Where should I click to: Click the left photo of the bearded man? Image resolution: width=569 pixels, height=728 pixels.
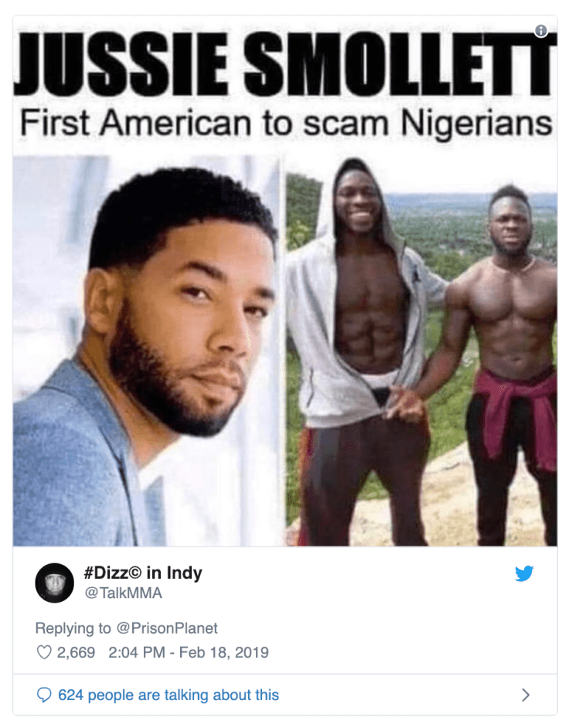tap(148, 350)
